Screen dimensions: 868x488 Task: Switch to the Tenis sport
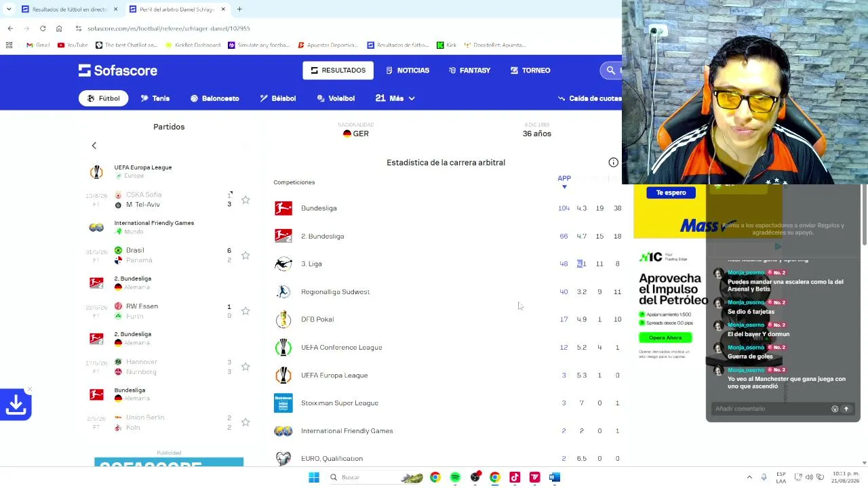[155, 98]
